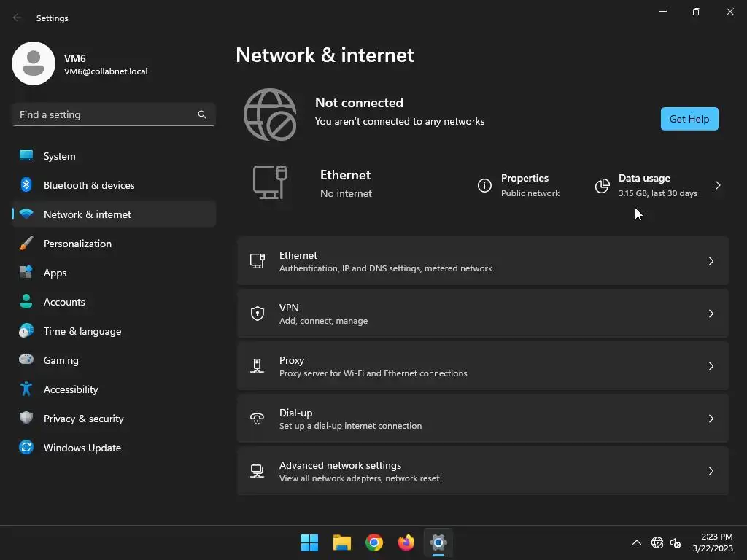Screen dimensions: 747x560
Task: Click the Dial-up phone icon
Action: (x=258, y=419)
